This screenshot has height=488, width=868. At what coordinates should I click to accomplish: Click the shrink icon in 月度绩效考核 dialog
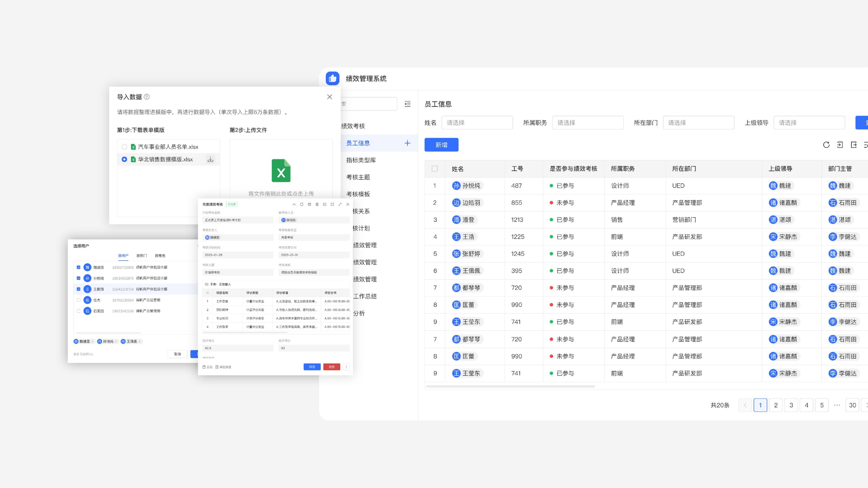click(x=340, y=204)
